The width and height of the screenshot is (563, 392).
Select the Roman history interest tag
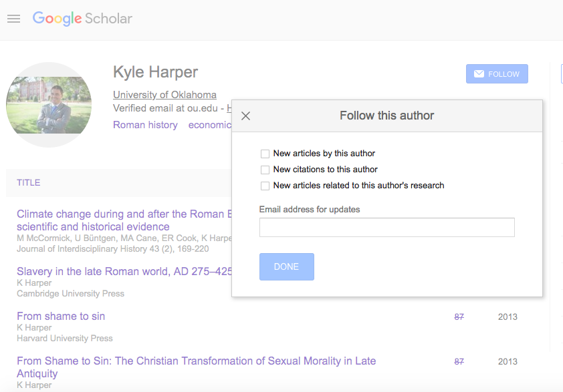point(145,125)
